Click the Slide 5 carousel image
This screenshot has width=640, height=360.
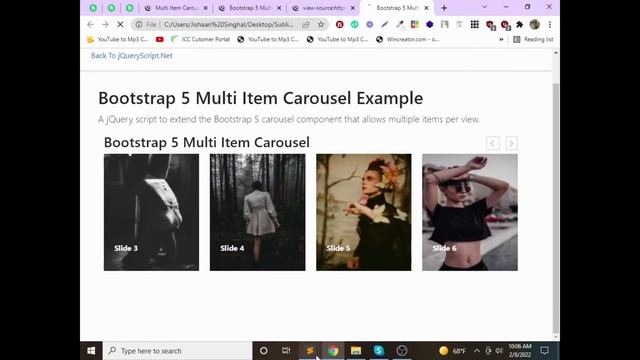pyautogui.click(x=364, y=212)
